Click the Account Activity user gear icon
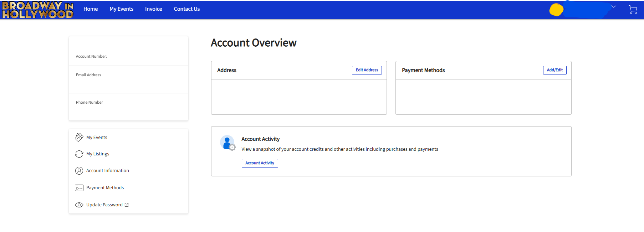 coord(228,143)
